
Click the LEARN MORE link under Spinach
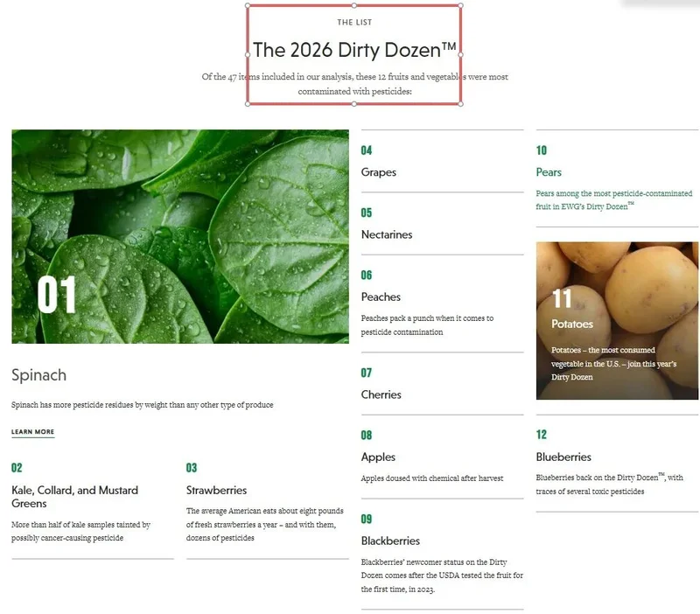pos(32,432)
